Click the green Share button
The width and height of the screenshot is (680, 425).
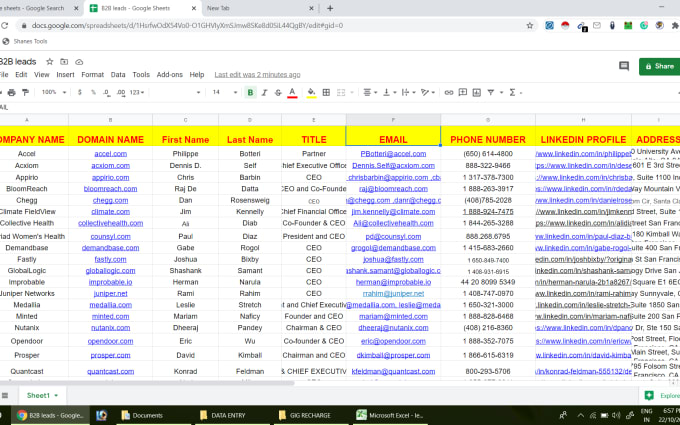coord(659,66)
